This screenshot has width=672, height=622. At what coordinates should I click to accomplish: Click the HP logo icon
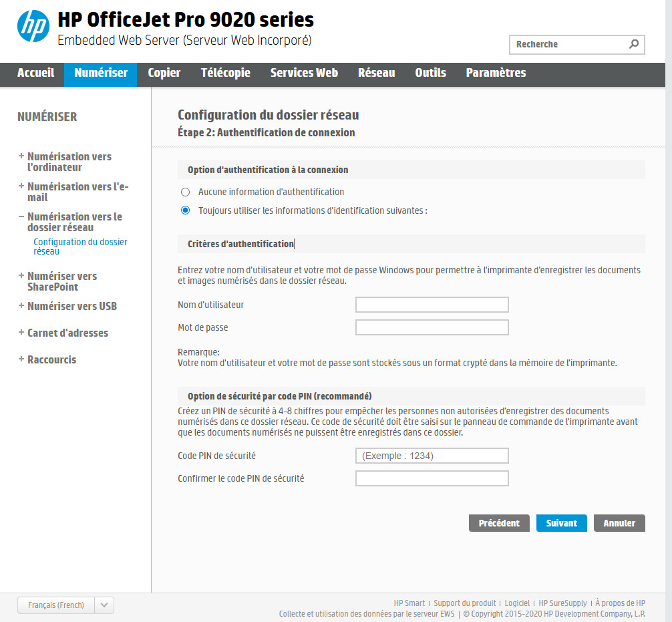(33, 26)
